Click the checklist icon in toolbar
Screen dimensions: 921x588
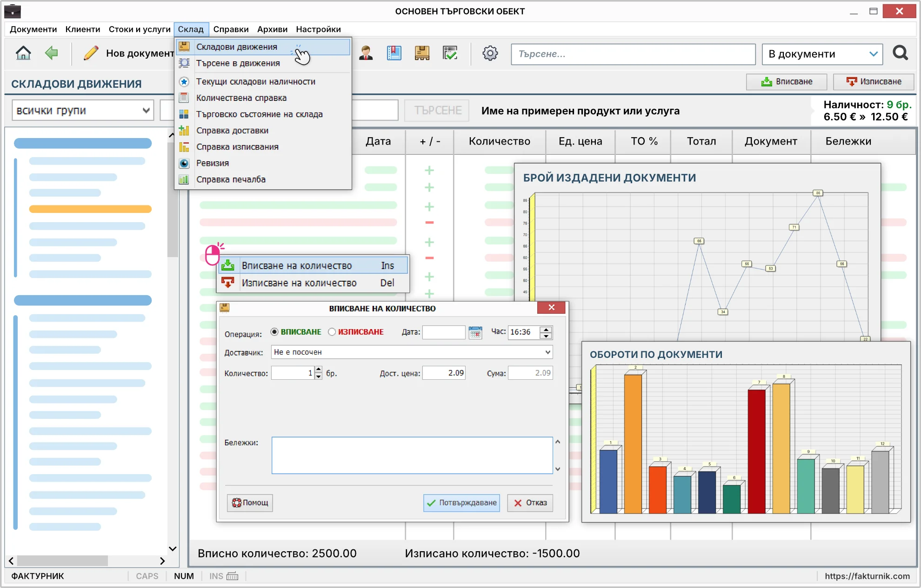[450, 53]
